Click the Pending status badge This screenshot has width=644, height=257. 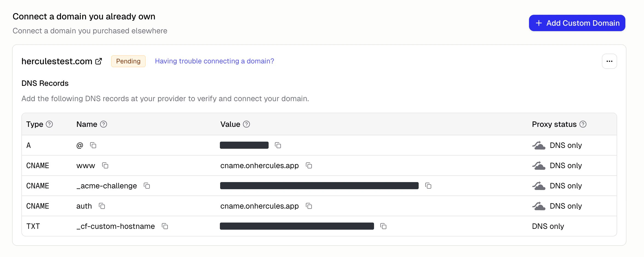[x=128, y=61]
